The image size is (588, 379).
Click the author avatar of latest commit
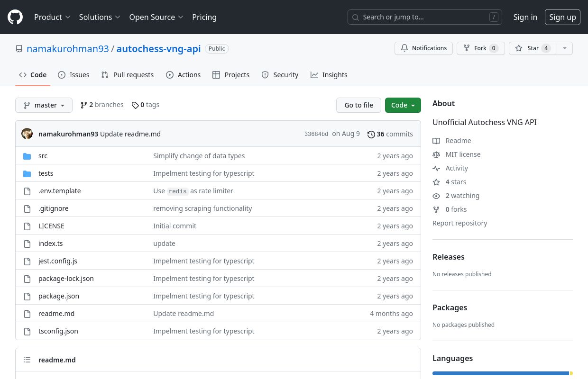(27, 134)
